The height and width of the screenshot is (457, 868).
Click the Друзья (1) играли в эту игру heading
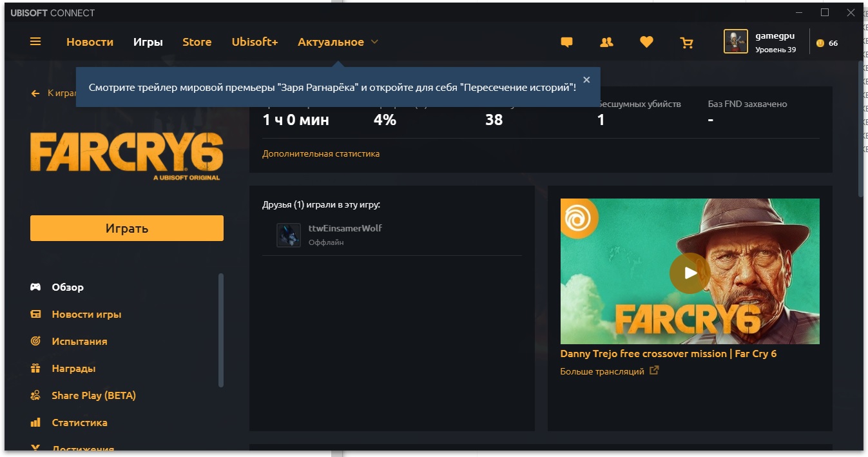click(x=321, y=204)
